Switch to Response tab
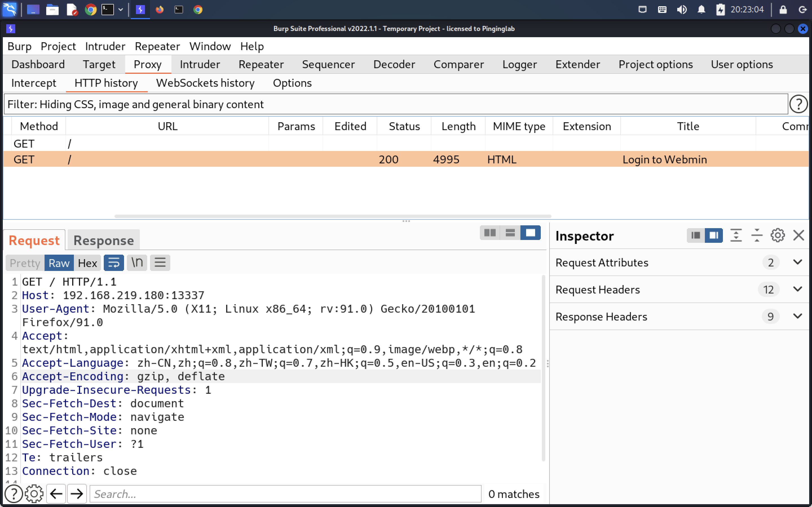Viewport: 812px width, 507px height. [x=103, y=241]
